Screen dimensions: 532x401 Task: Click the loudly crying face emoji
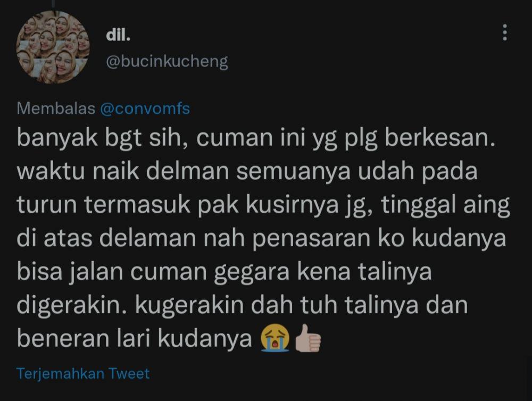tap(275, 338)
